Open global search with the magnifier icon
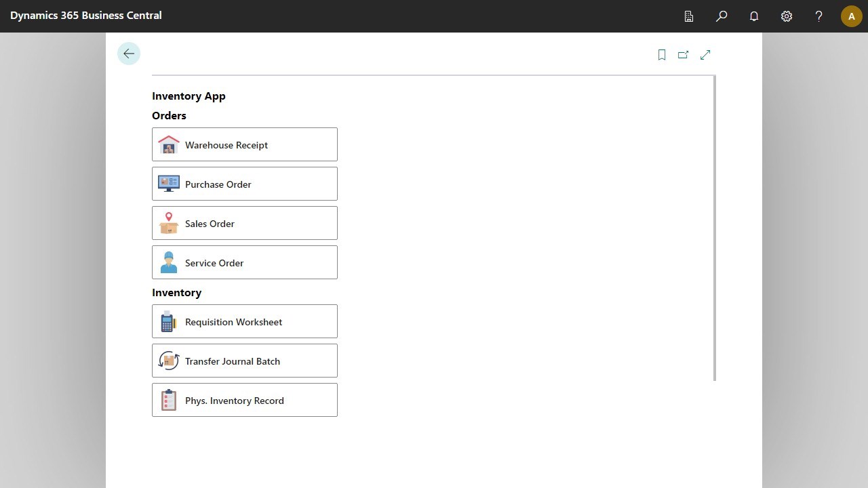Screen dimensions: 868x488 pyautogui.click(x=721, y=16)
